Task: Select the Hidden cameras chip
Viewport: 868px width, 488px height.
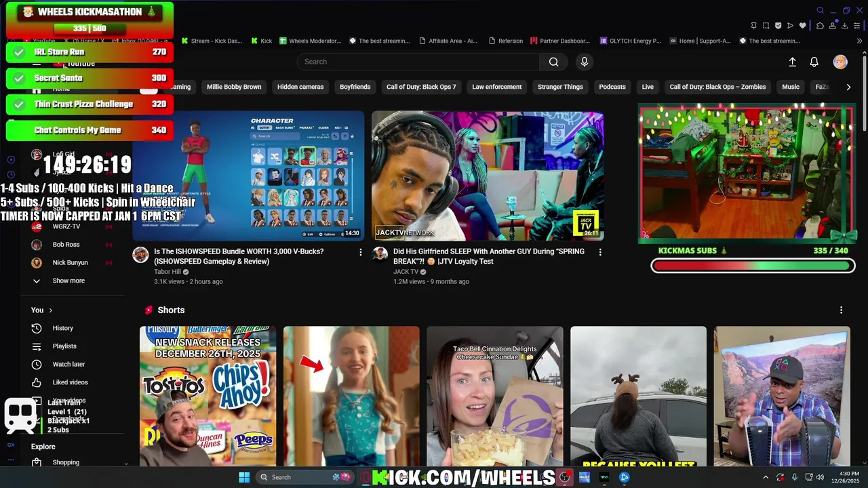Action: point(300,87)
